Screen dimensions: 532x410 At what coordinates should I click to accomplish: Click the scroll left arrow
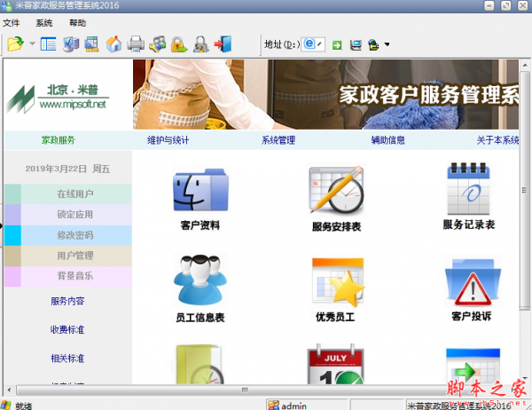click(9, 390)
